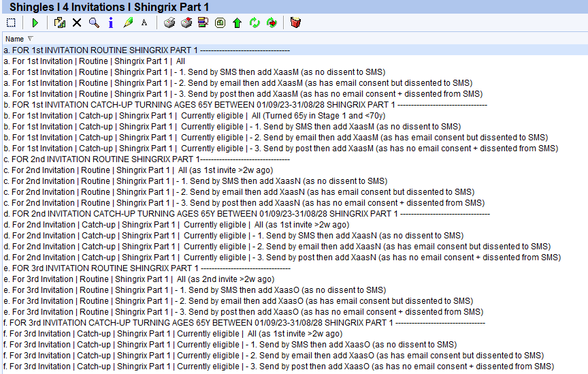Select 'c. For 2nd Invitation | Routine' post row
The image size is (588, 374).
[295, 203]
